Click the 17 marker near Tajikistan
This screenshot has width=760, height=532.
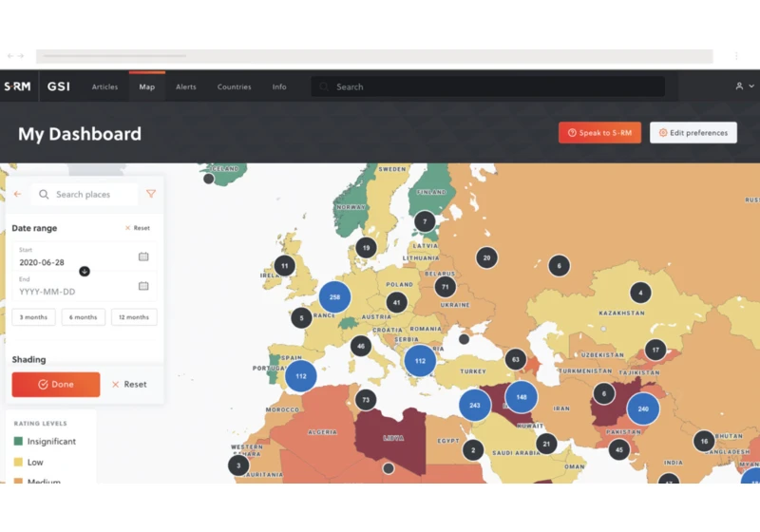click(655, 350)
